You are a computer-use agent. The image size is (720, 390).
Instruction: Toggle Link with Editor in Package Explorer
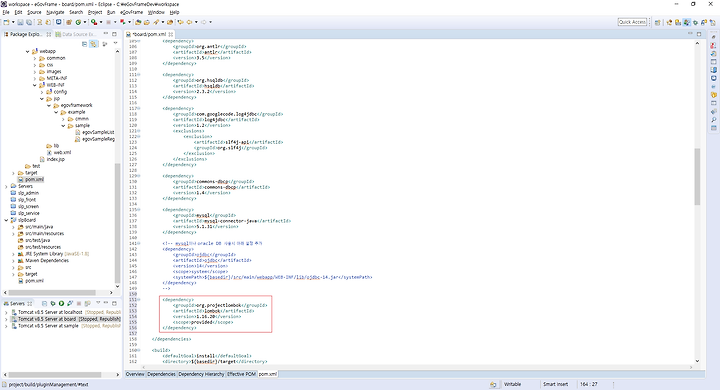(x=93, y=44)
